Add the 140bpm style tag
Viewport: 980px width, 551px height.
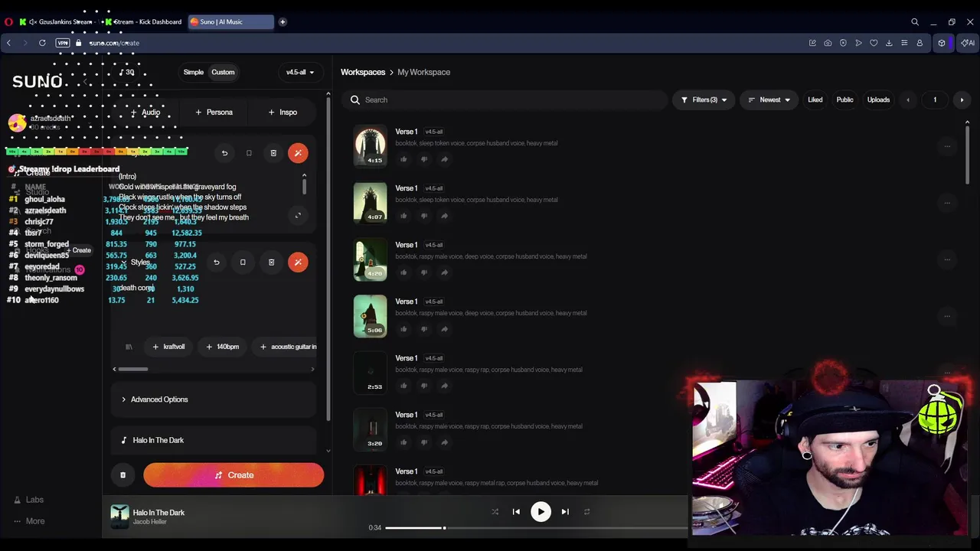(223, 347)
